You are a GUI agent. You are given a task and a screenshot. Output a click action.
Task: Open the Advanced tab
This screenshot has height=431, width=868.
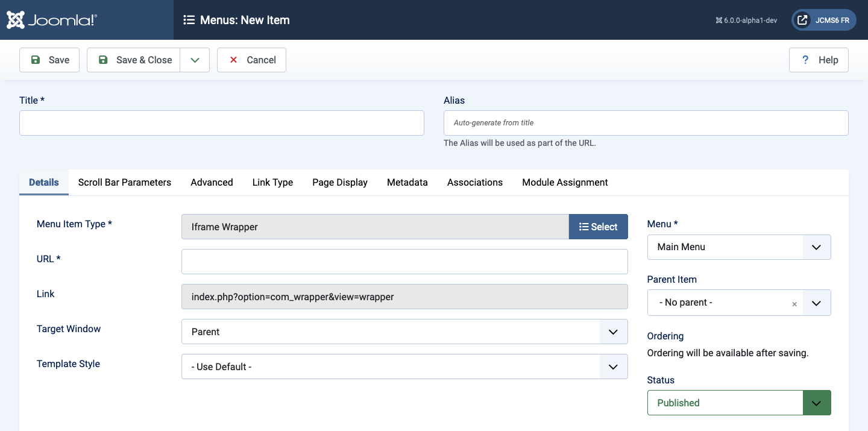point(212,182)
